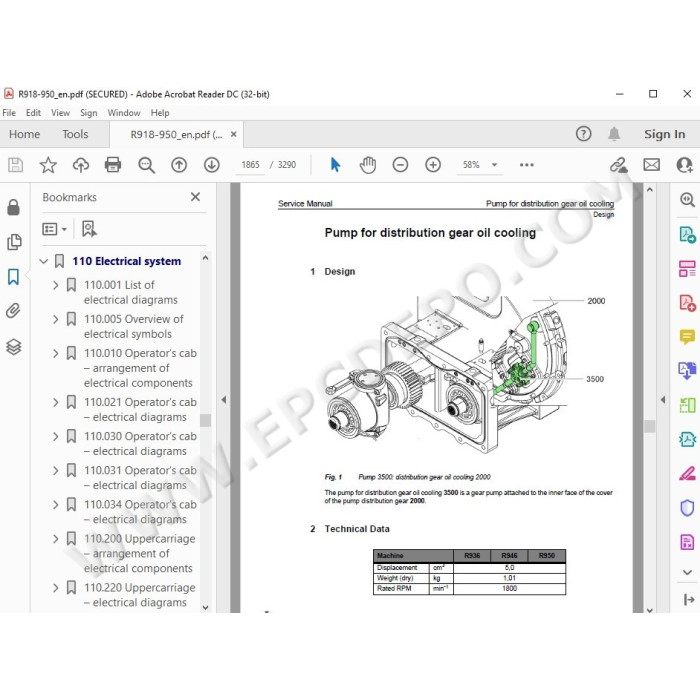Viewport: 700px width, 700px height.
Task: Activate the Hand pan tool
Action: pos(368,165)
